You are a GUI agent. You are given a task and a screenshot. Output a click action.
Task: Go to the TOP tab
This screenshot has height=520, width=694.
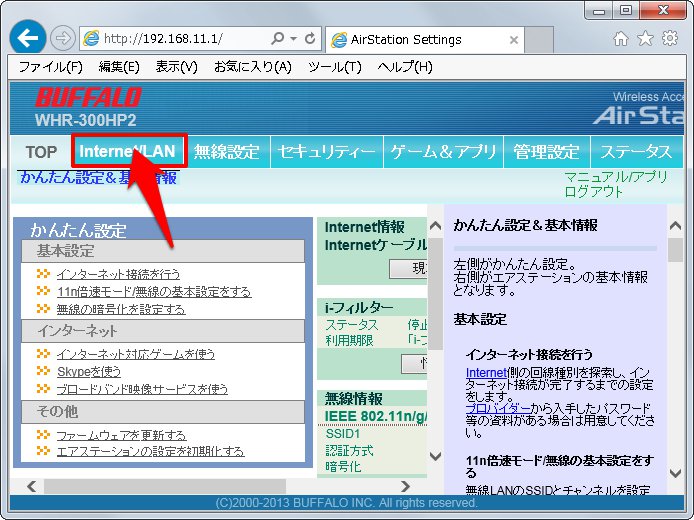(x=41, y=152)
